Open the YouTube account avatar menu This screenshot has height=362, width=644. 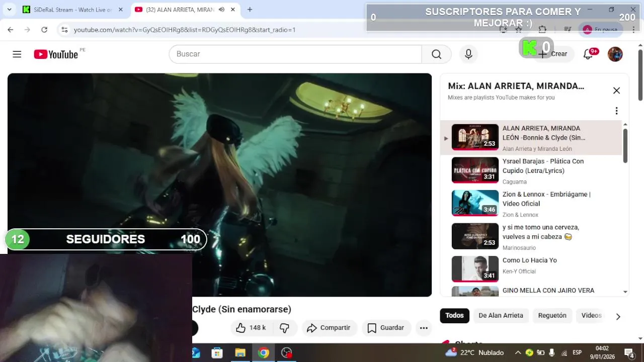point(615,54)
